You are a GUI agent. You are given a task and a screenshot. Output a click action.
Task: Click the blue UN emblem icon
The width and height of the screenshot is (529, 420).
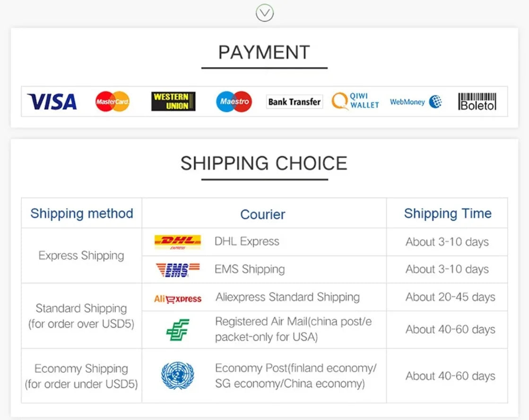(177, 376)
